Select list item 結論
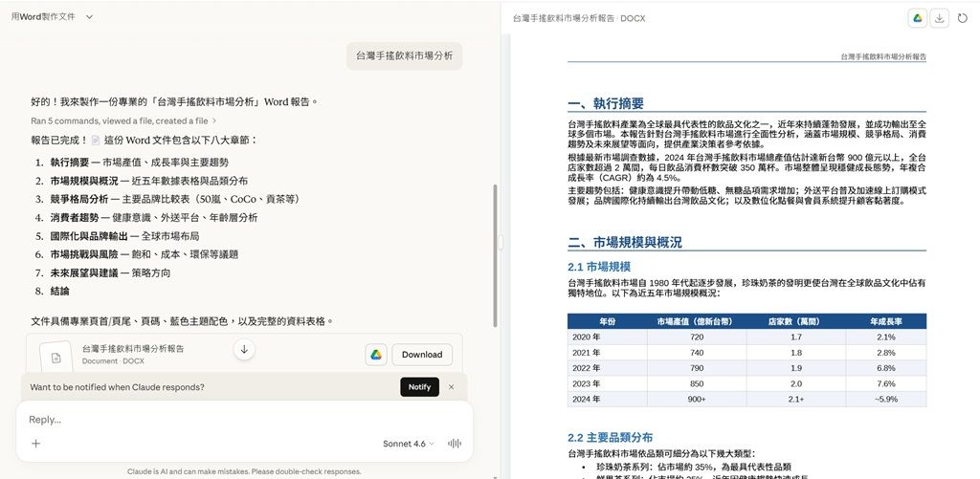 [x=60, y=291]
